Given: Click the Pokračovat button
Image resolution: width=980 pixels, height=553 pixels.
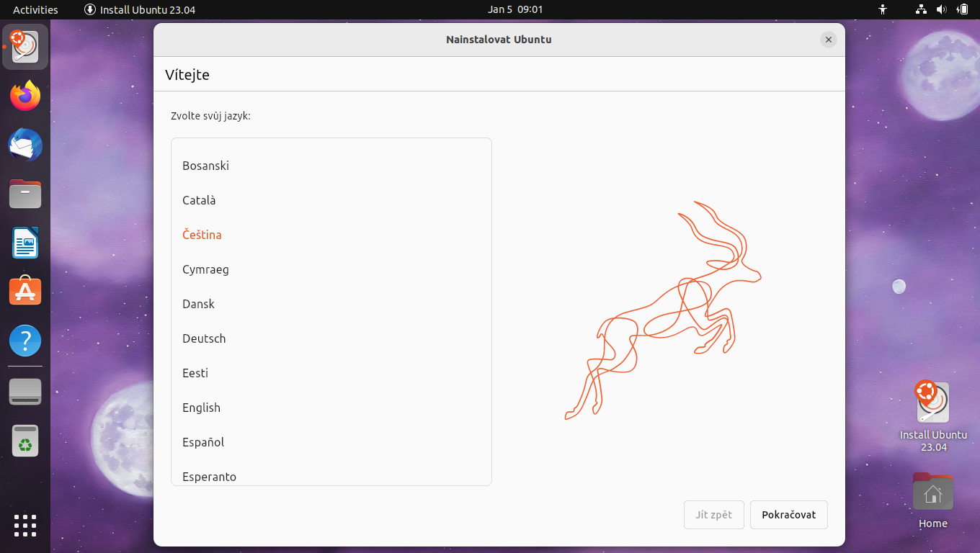Looking at the screenshot, I should tap(789, 515).
